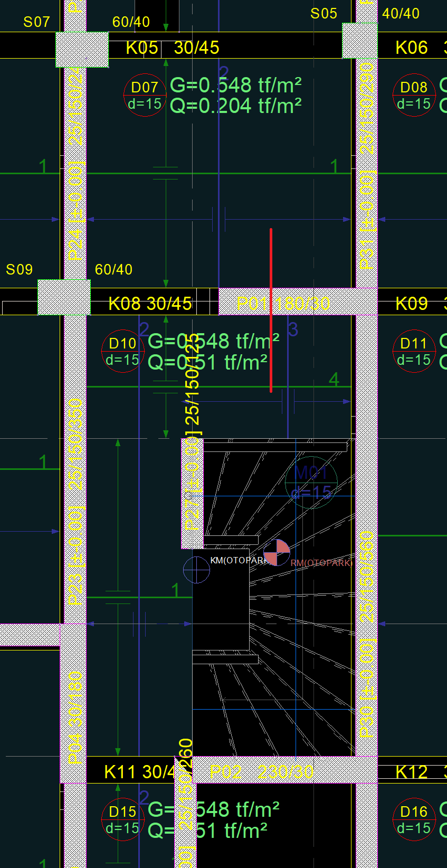Select the D10 slab marker circle

[x=122, y=351]
